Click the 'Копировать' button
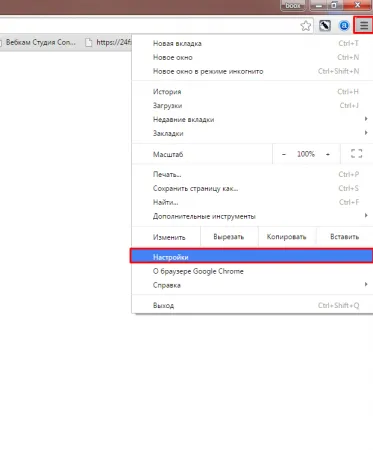The height and width of the screenshot is (450, 373). coord(287,237)
